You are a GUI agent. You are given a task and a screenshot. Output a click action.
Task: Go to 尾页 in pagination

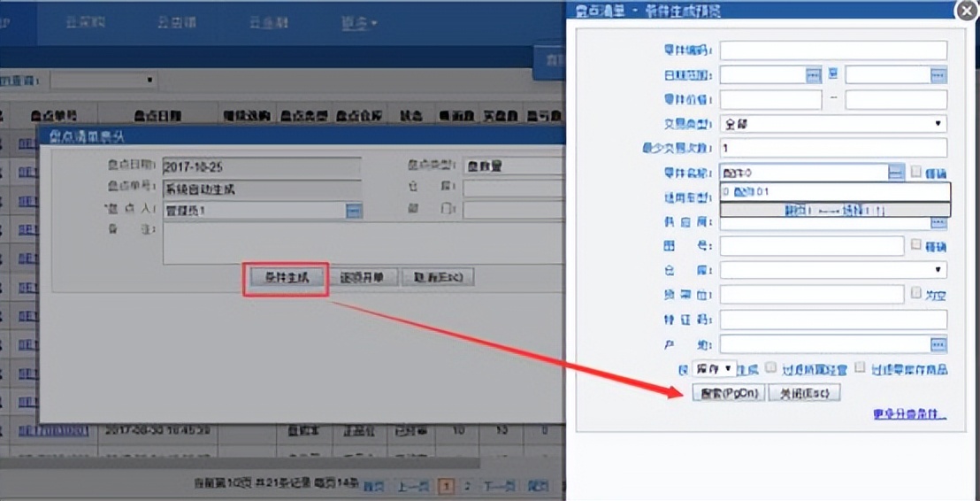tap(538, 486)
